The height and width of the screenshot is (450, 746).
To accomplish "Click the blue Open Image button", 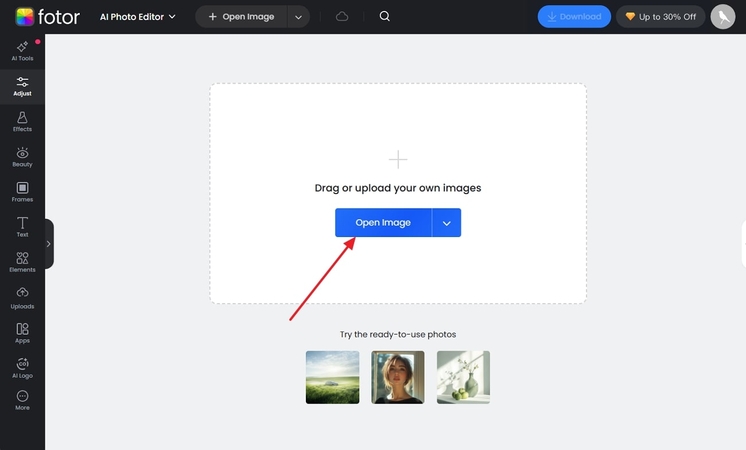I will 383,223.
